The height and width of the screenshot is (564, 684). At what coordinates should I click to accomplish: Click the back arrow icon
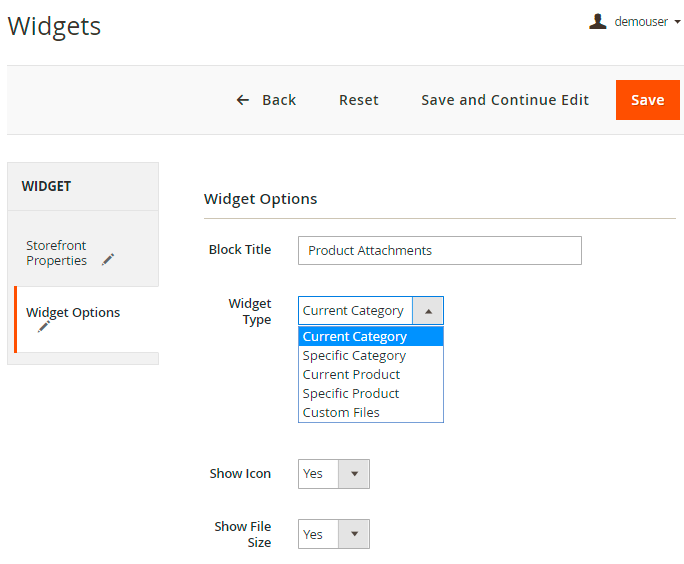(242, 100)
